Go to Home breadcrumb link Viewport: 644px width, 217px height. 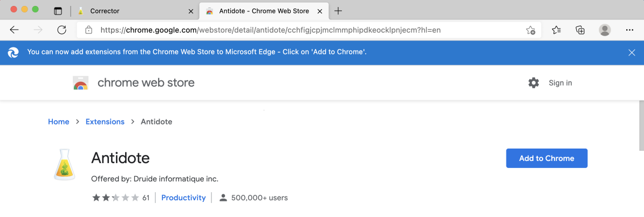tap(58, 122)
